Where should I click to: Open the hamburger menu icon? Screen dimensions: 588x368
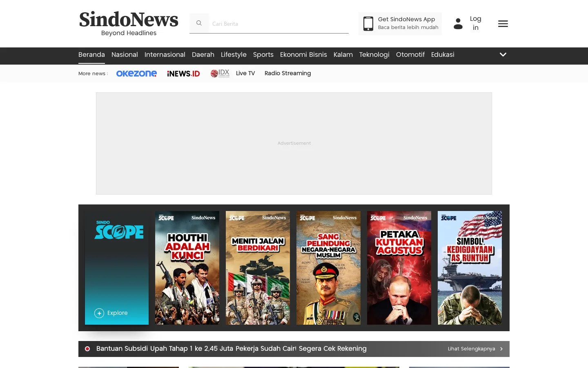(503, 24)
